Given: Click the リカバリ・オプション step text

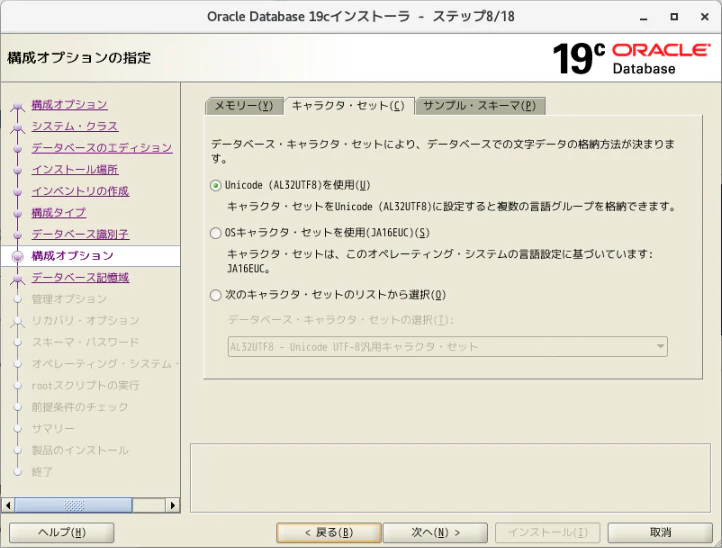Looking at the screenshot, I should click(85, 321).
